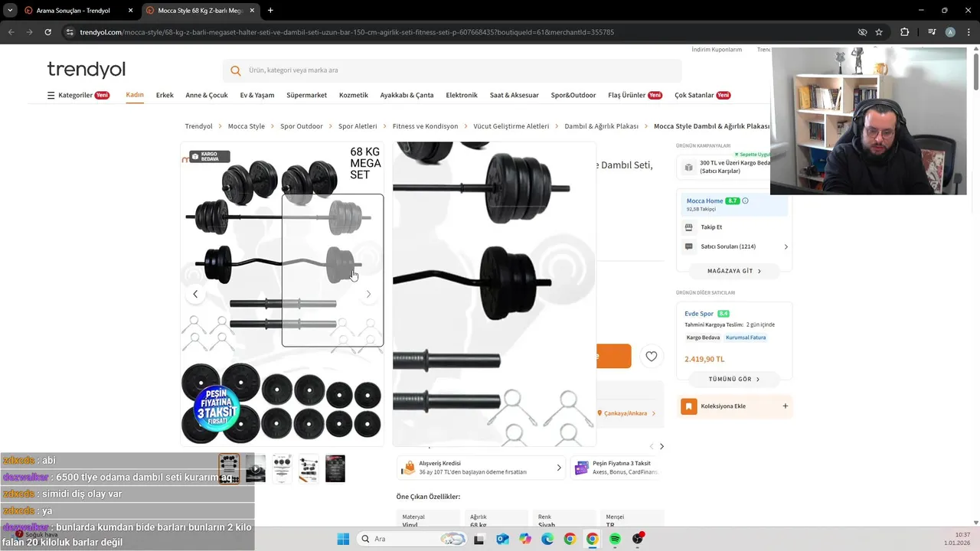The height and width of the screenshot is (551, 980).
Task: Click the Çankaya/Ankara location link
Action: tap(626, 413)
